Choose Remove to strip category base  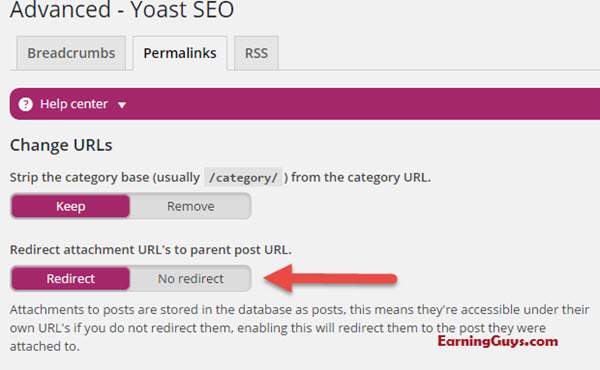191,206
